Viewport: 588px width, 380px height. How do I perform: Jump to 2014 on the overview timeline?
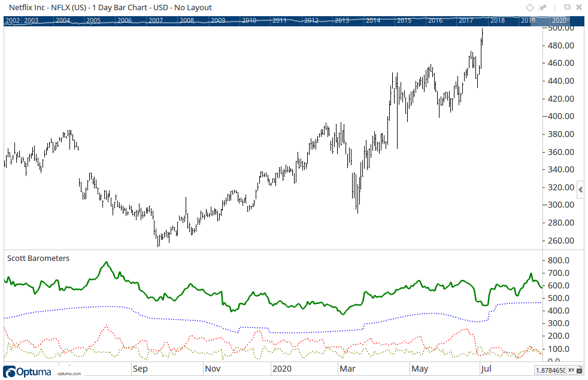pos(373,20)
